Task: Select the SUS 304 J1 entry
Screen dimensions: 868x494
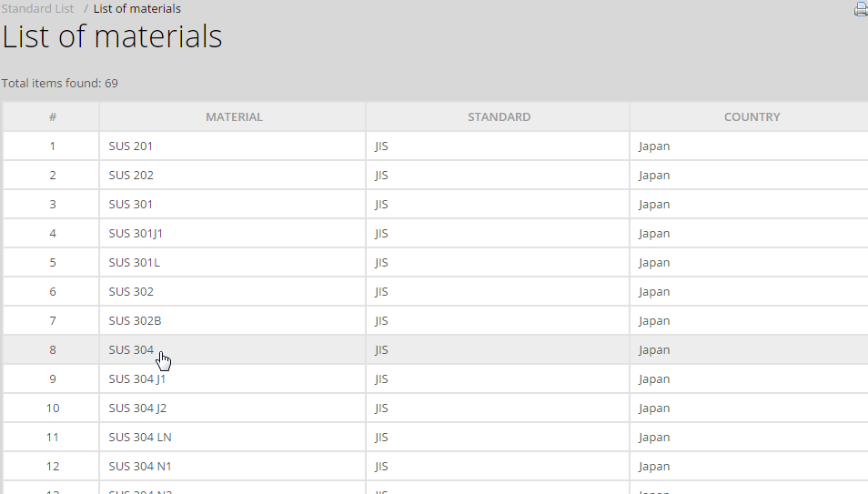Action: click(137, 379)
